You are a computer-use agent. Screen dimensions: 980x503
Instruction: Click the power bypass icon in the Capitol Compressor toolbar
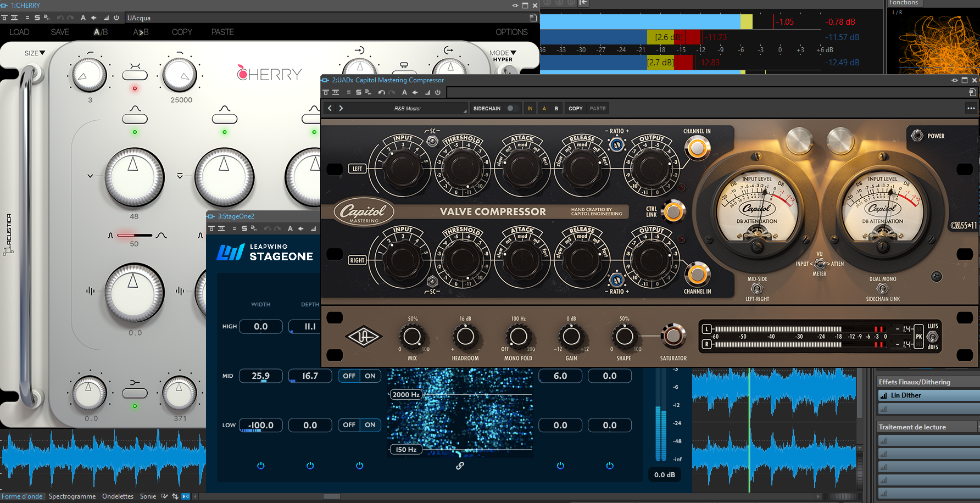[438, 92]
